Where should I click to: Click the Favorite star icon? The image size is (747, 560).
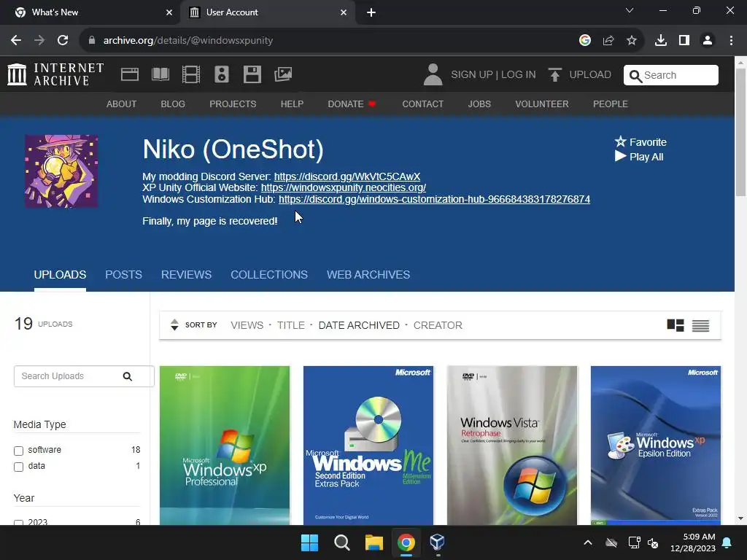click(620, 141)
